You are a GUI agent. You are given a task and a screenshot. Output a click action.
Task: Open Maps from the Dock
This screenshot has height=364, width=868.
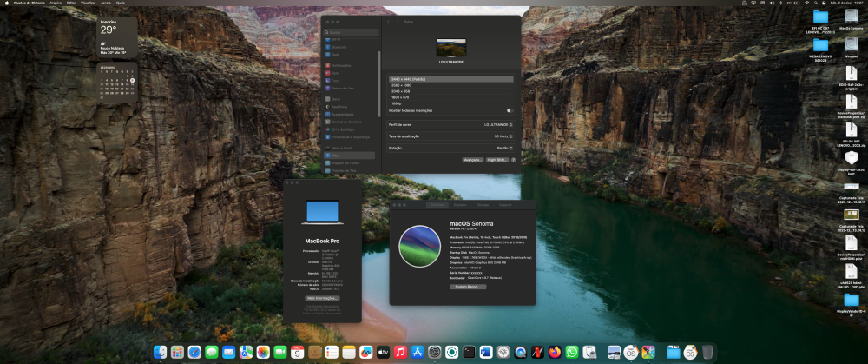[x=246, y=352]
